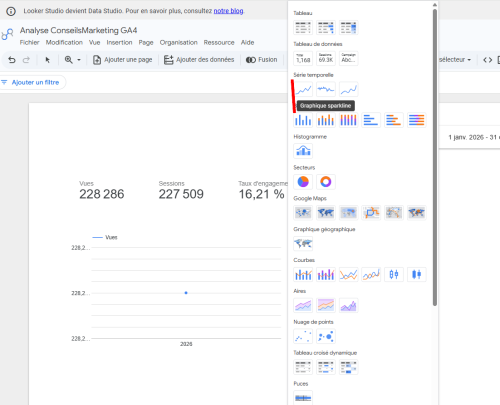Select the blue vertical bar chart
500x405 pixels.
click(303, 120)
